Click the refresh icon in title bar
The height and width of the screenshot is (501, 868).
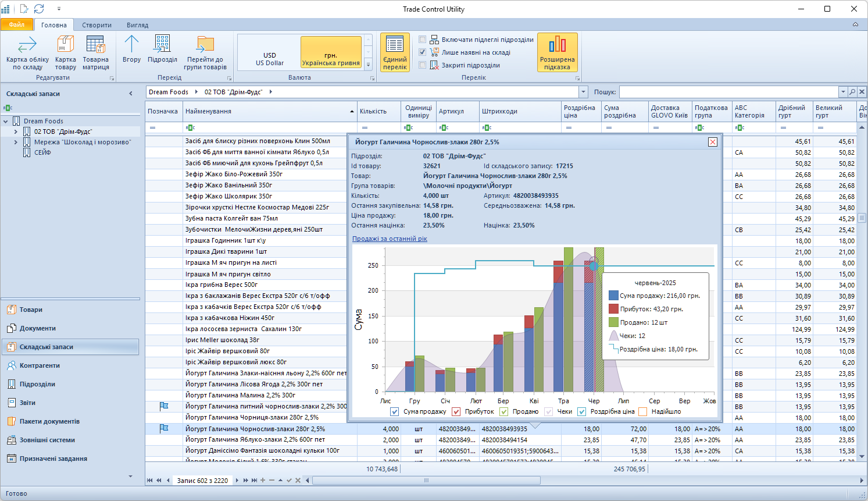click(x=39, y=9)
